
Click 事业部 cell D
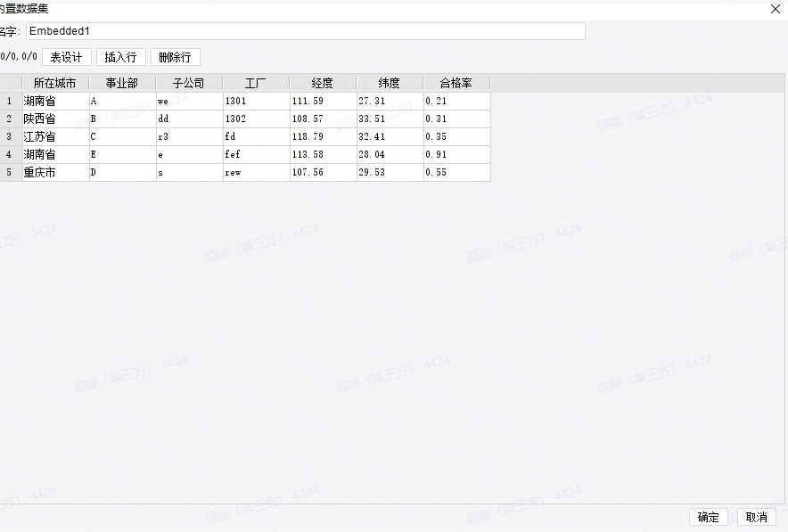(x=123, y=172)
